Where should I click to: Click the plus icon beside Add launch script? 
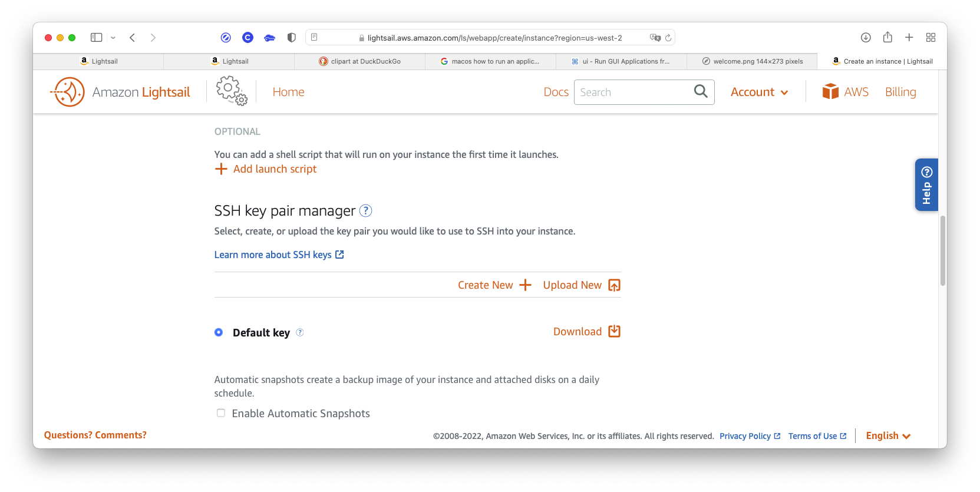coord(221,169)
